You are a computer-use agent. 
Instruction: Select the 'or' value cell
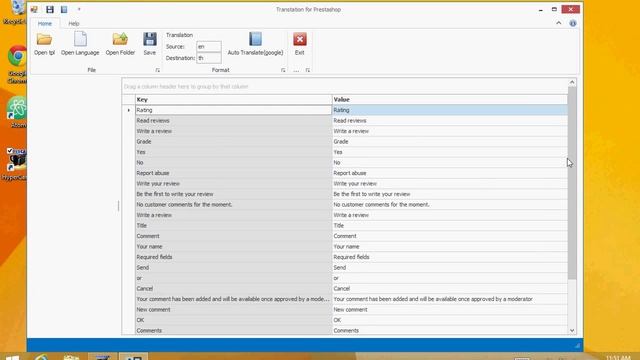click(x=449, y=278)
